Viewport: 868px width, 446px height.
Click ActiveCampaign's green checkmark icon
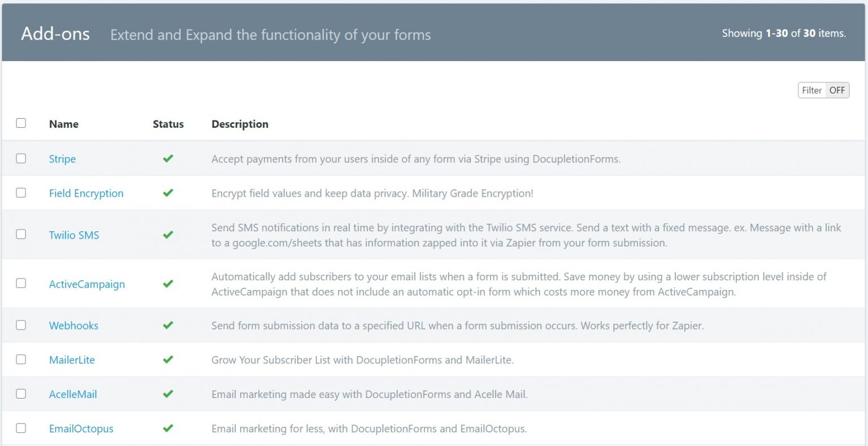point(168,284)
